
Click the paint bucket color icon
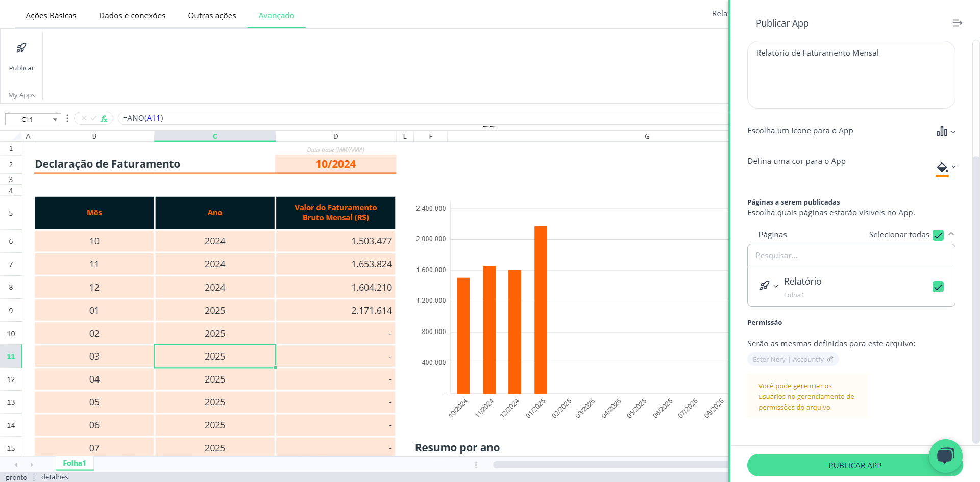[x=942, y=166]
